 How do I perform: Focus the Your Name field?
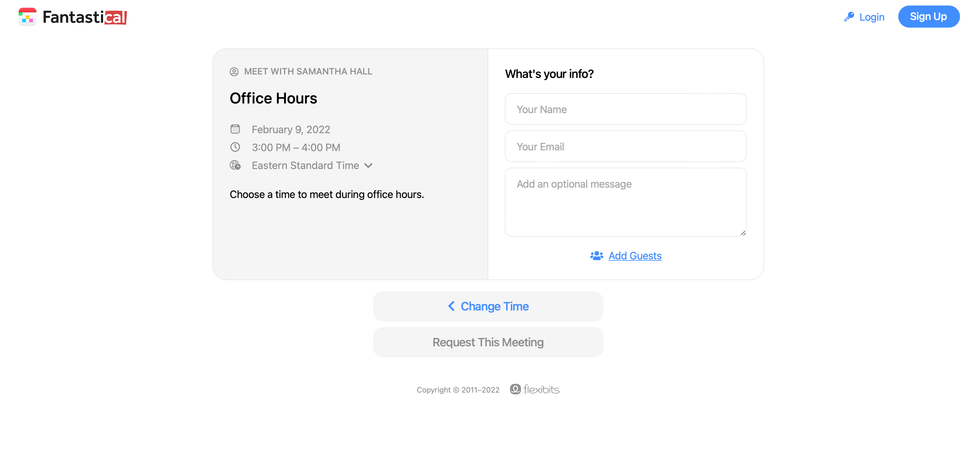[625, 109]
